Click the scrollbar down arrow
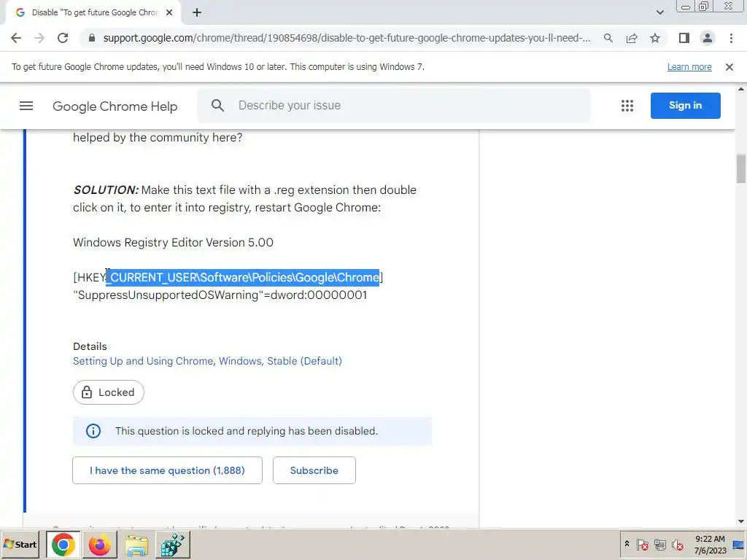 click(x=741, y=521)
